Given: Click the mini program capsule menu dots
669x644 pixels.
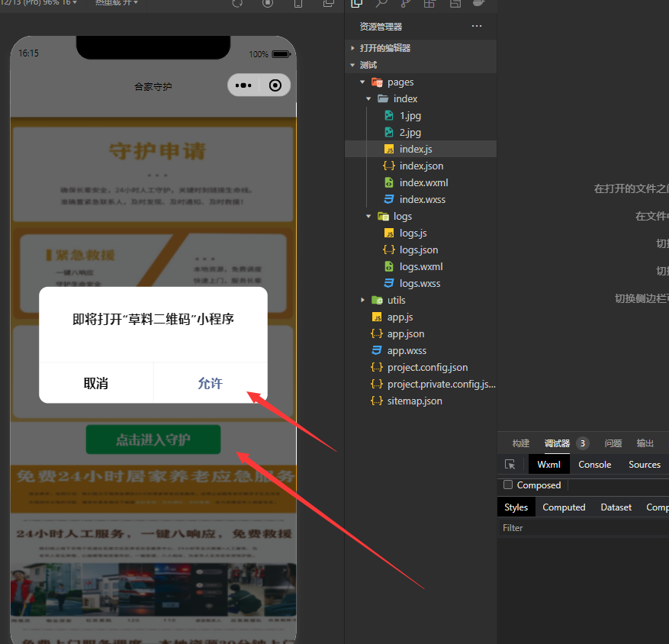Looking at the screenshot, I should pyautogui.click(x=244, y=85).
